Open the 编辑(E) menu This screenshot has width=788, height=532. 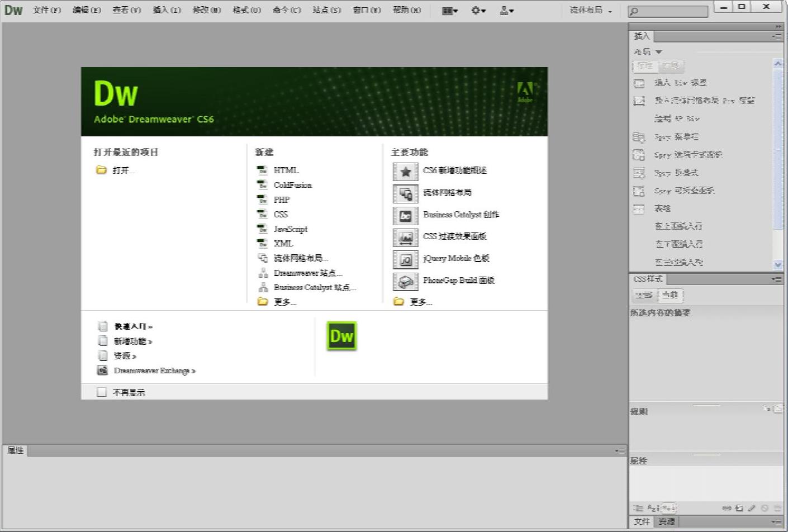point(87,10)
